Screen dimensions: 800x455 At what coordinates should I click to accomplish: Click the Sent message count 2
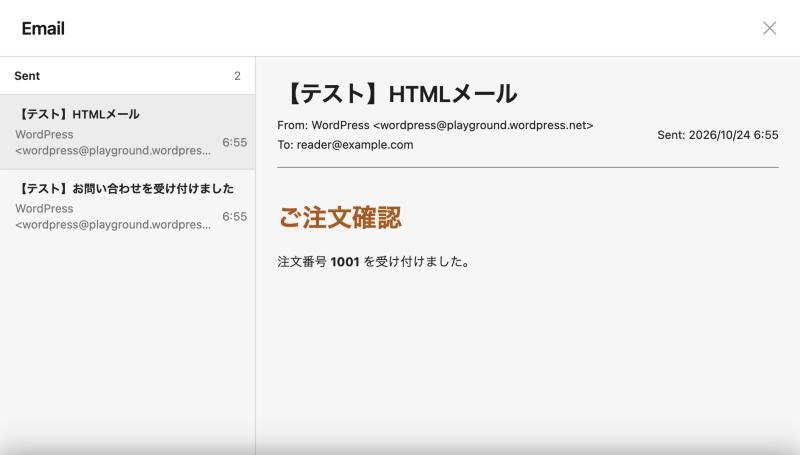pyautogui.click(x=237, y=76)
